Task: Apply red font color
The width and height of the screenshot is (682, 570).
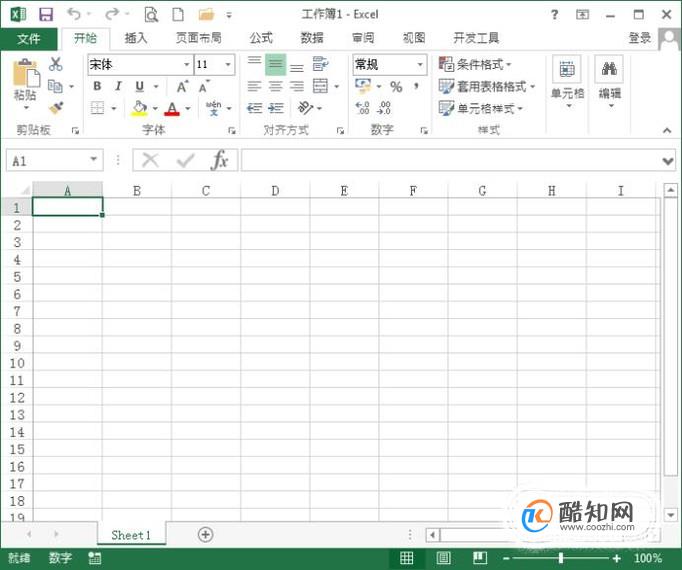Action: [172, 108]
